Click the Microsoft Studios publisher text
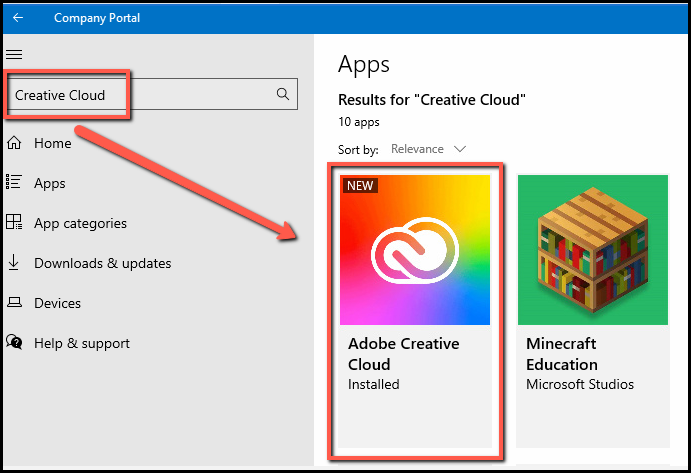This screenshot has width=691, height=473. point(580,384)
